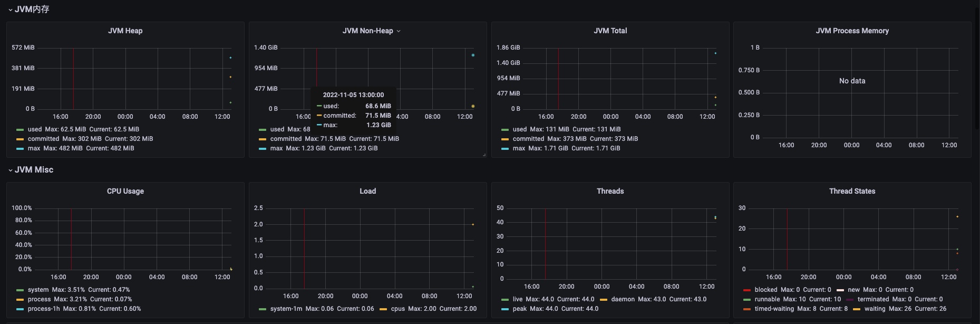Toggle process-1h series in CPU Usage legend
Screen dimensions: 980x324
pos(44,309)
